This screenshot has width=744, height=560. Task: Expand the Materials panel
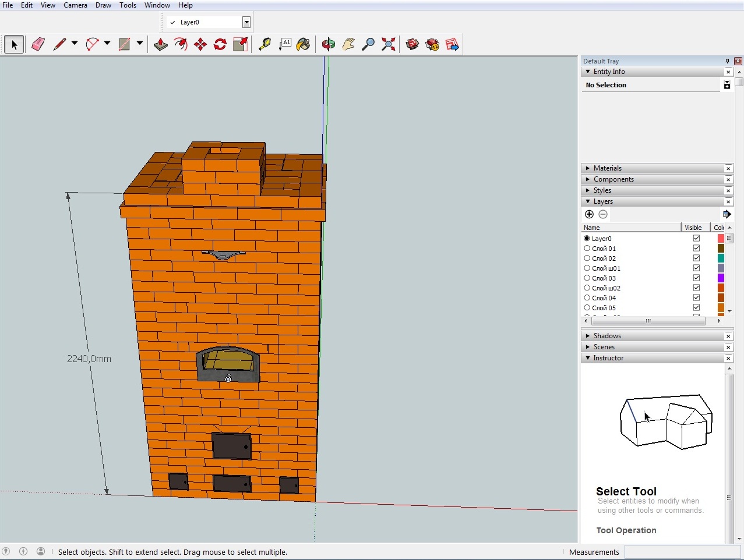tap(608, 168)
